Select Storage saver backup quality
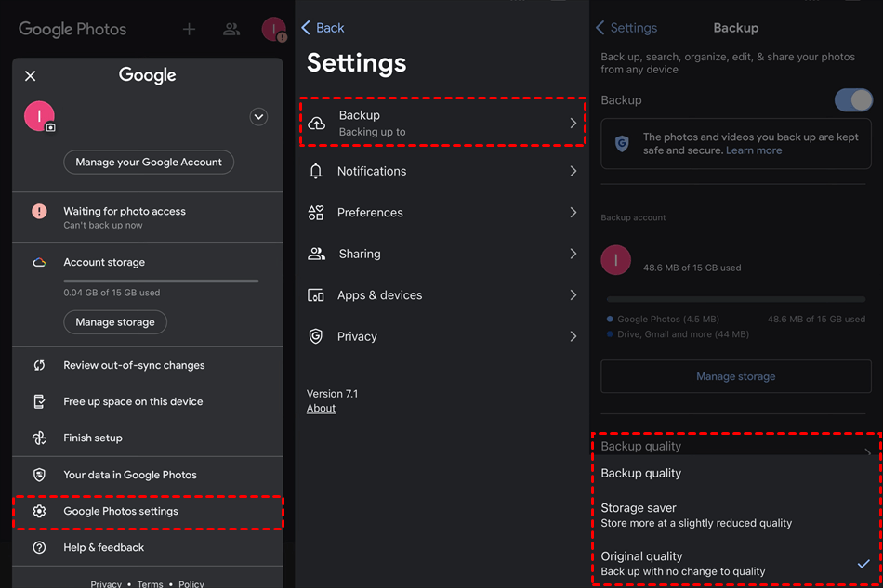 click(736, 516)
